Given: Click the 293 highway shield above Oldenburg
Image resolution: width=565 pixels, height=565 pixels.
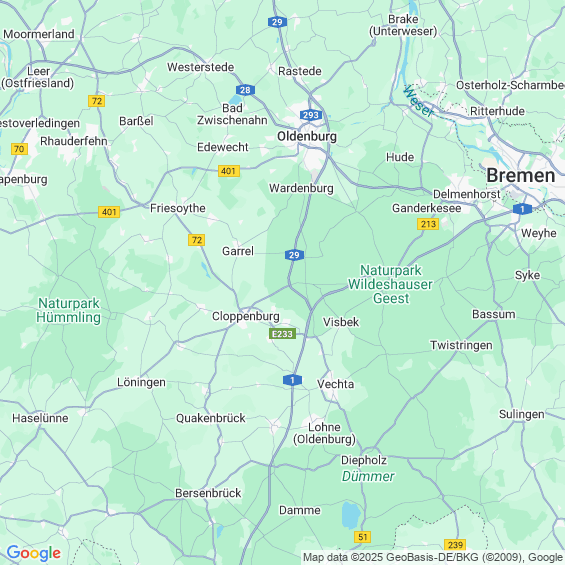Looking at the screenshot, I should point(311,115).
